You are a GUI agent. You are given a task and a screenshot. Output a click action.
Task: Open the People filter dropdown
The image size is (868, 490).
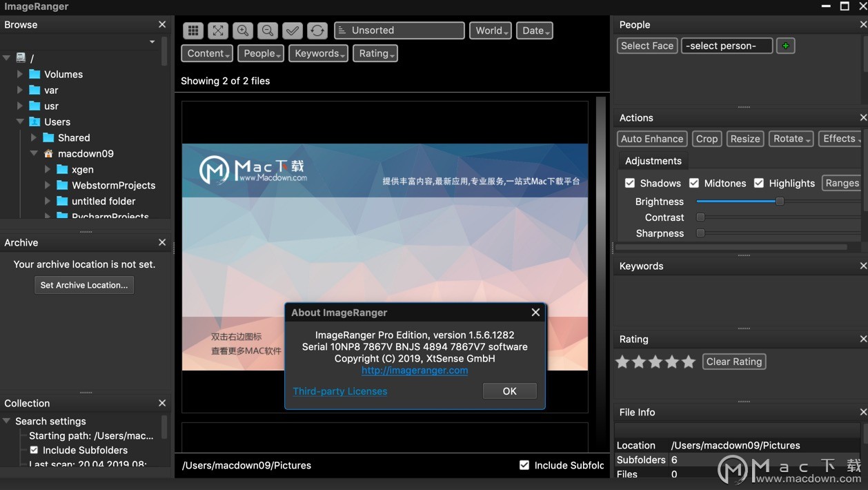click(262, 53)
